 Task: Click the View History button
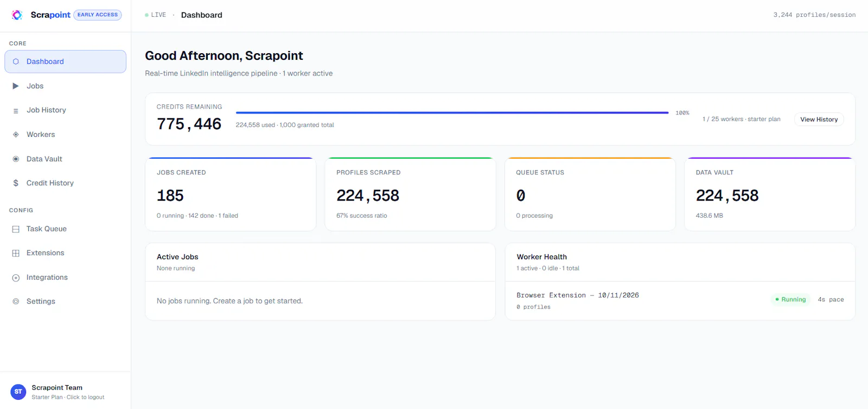coord(819,119)
